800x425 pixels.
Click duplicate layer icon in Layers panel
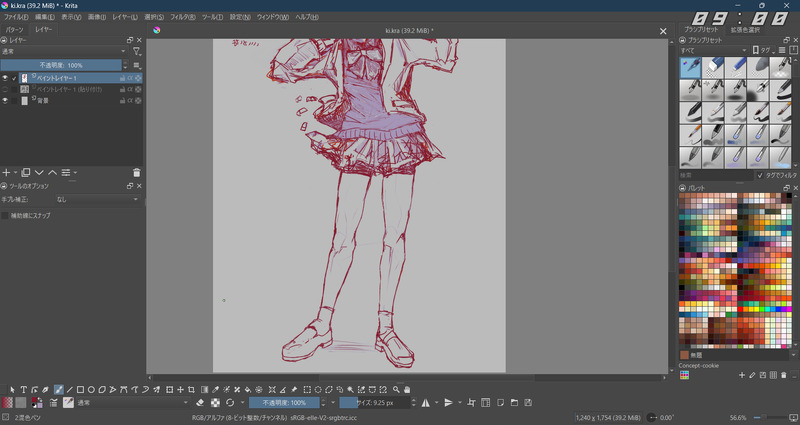[x=26, y=173]
